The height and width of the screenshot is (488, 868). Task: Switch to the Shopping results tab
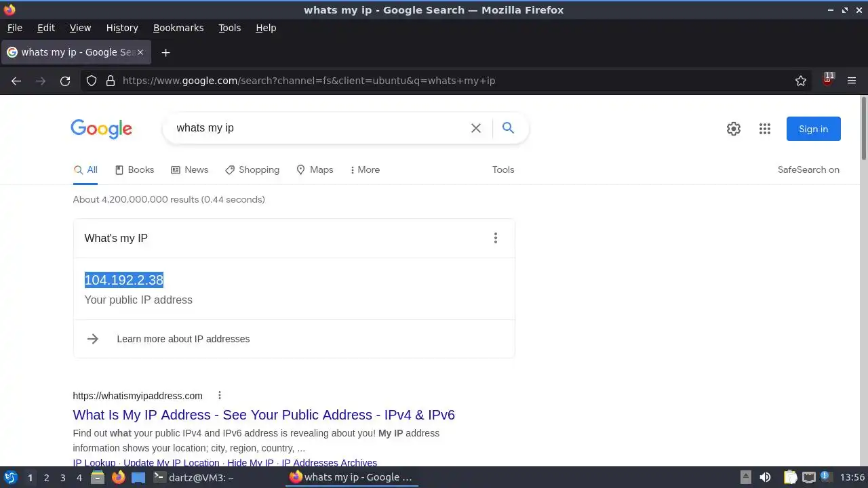[x=252, y=169]
